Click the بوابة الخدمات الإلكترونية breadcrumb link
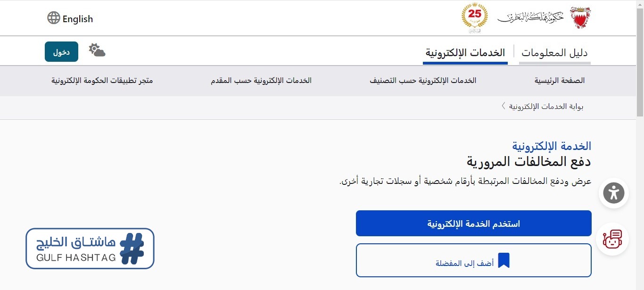Screen dimensions: 644x290 coord(546,107)
